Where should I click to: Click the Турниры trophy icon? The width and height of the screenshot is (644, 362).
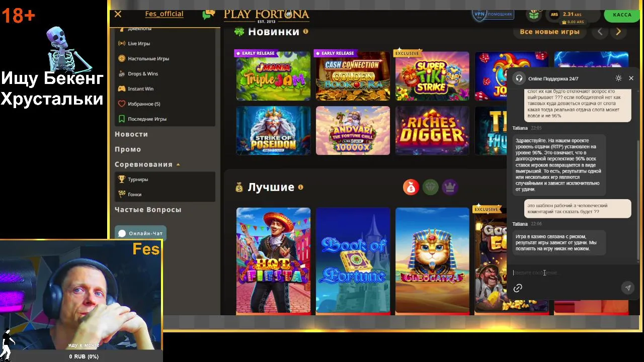coord(121,179)
